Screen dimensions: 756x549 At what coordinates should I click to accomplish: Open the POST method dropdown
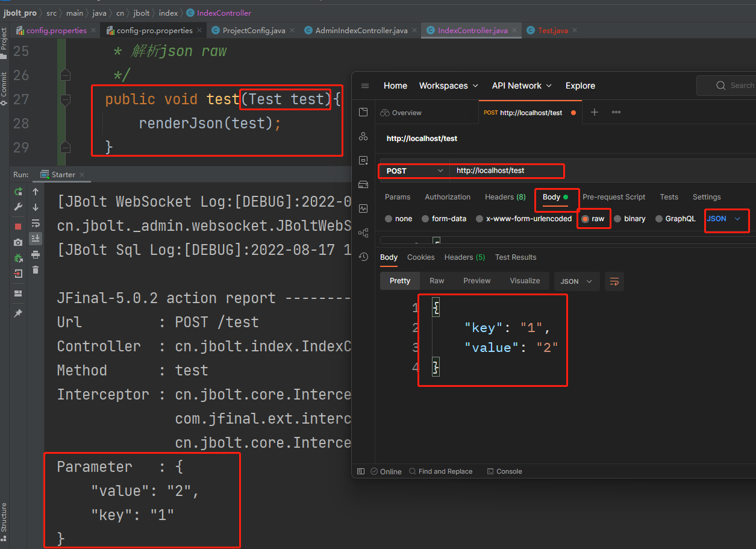tap(414, 171)
